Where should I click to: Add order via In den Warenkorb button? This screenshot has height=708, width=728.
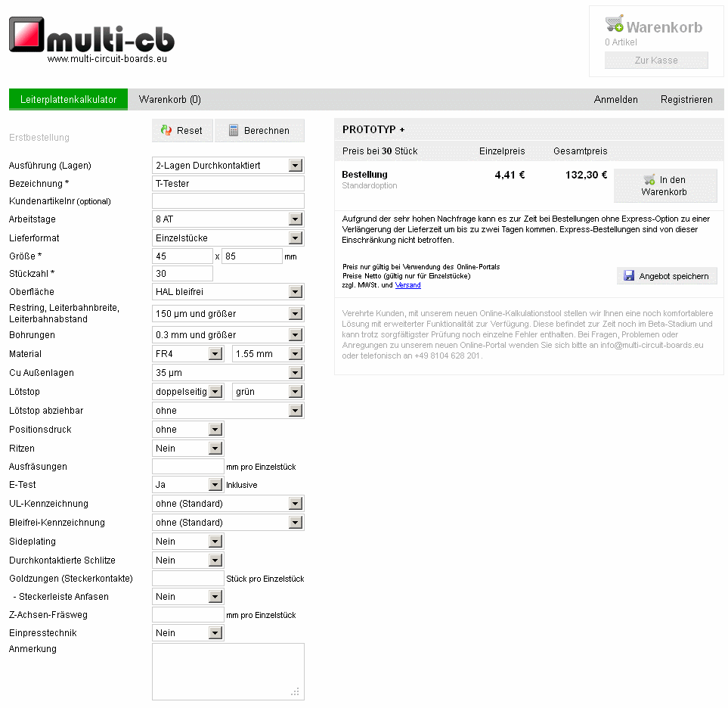tap(665, 186)
